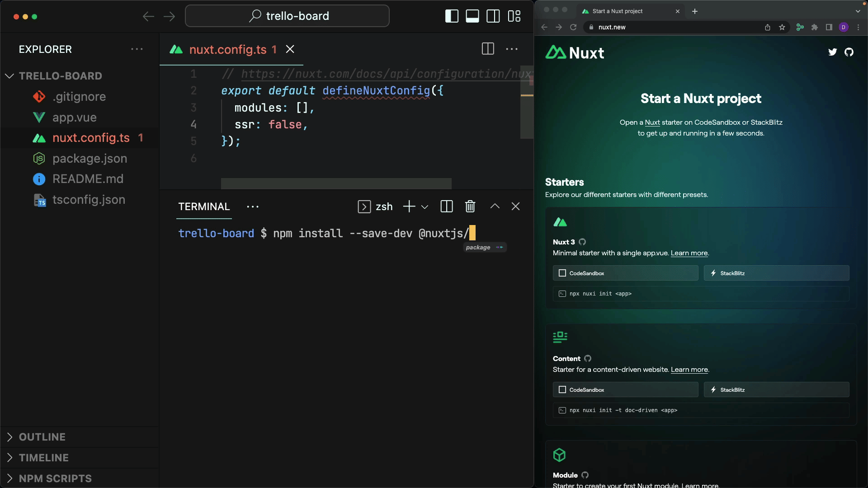The image size is (868, 488).
Task: Click the minimap in the editor
Action: [527, 102]
